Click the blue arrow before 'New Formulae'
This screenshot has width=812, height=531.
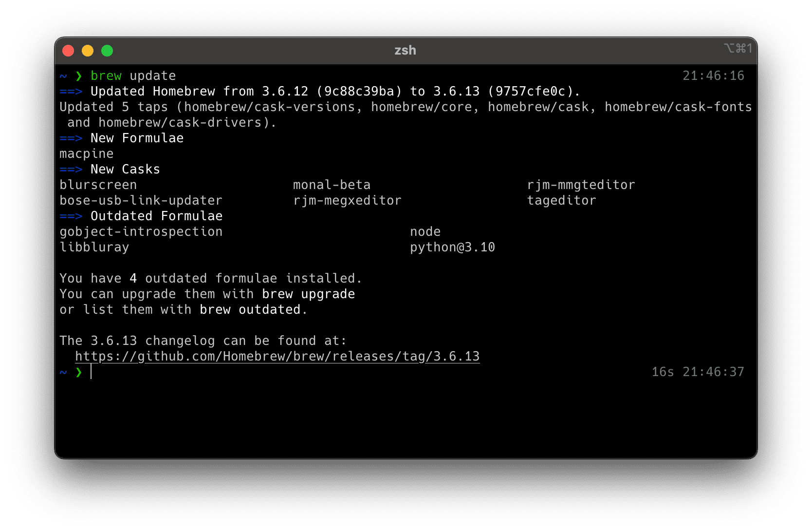71,138
